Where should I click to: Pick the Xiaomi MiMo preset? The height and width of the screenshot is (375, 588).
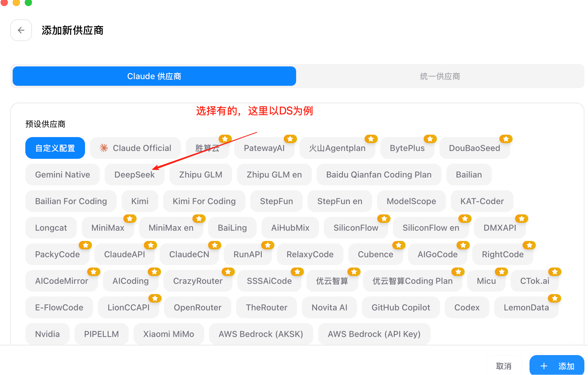pos(169,334)
